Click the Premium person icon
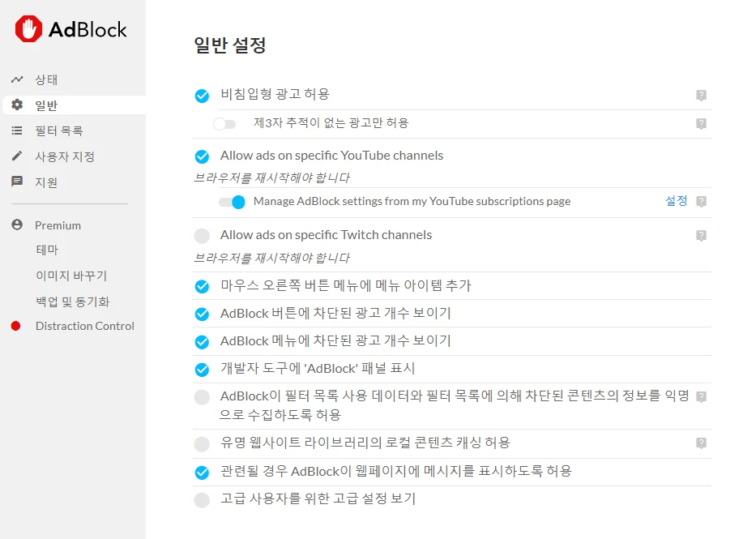This screenshot has height=539, width=756. coord(18,225)
